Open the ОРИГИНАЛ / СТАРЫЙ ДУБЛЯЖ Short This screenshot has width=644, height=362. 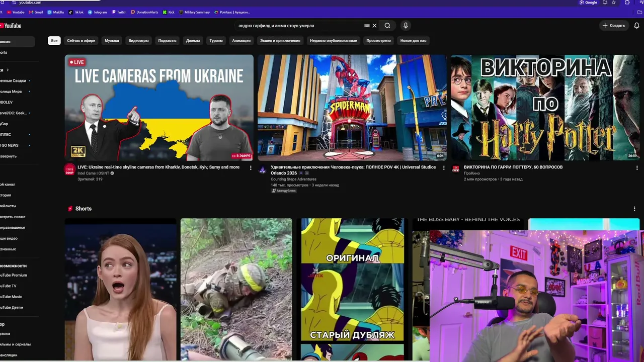coord(352,289)
